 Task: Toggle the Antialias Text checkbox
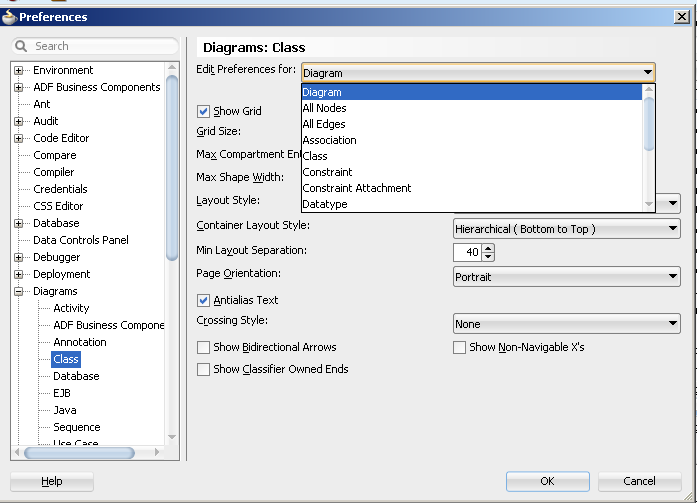click(x=203, y=300)
